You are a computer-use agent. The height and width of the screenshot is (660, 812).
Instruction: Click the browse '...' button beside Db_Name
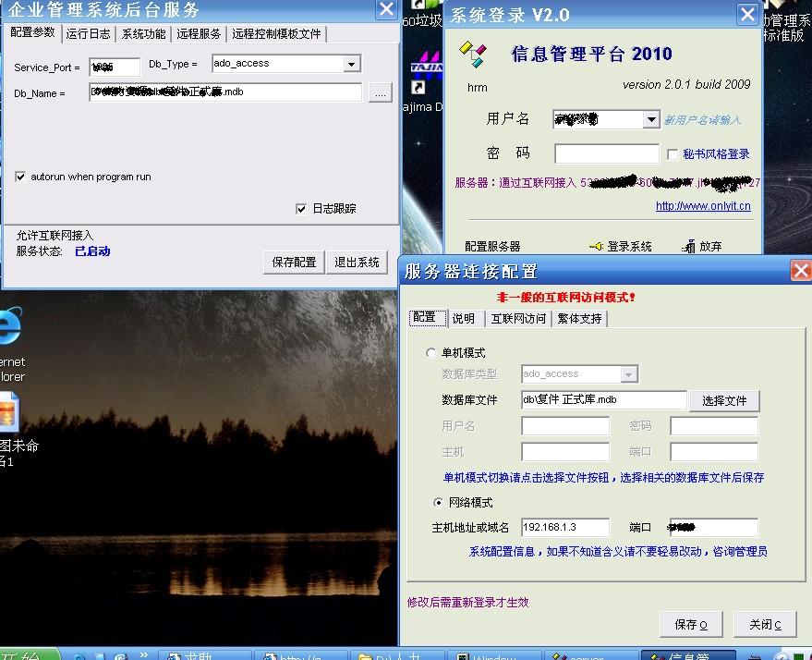(380, 92)
